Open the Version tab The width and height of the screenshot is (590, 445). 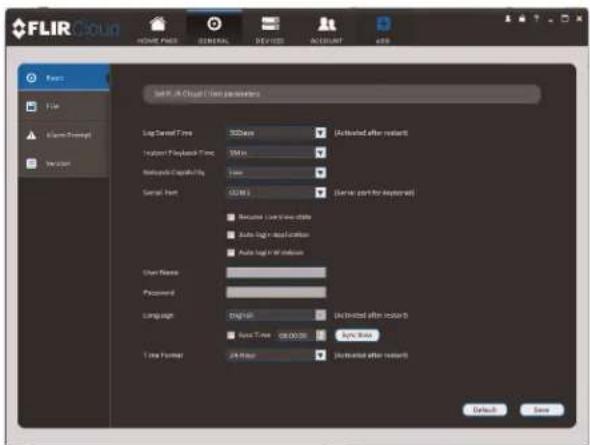click(64, 164)
